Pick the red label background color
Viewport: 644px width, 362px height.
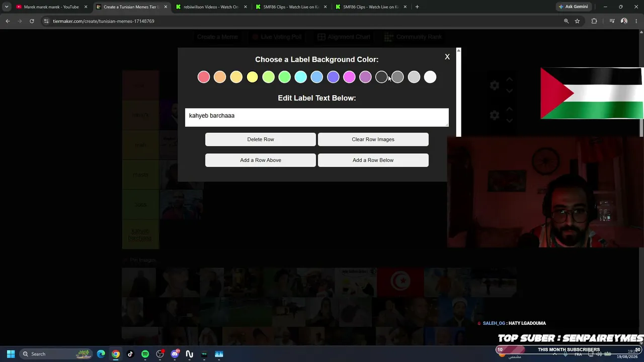[204, 77]
